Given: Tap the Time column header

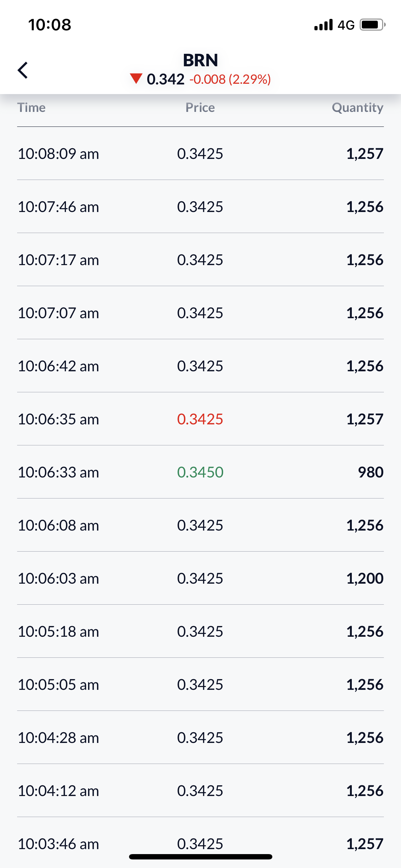Looking at the screenshot, I should click(32, 108).
